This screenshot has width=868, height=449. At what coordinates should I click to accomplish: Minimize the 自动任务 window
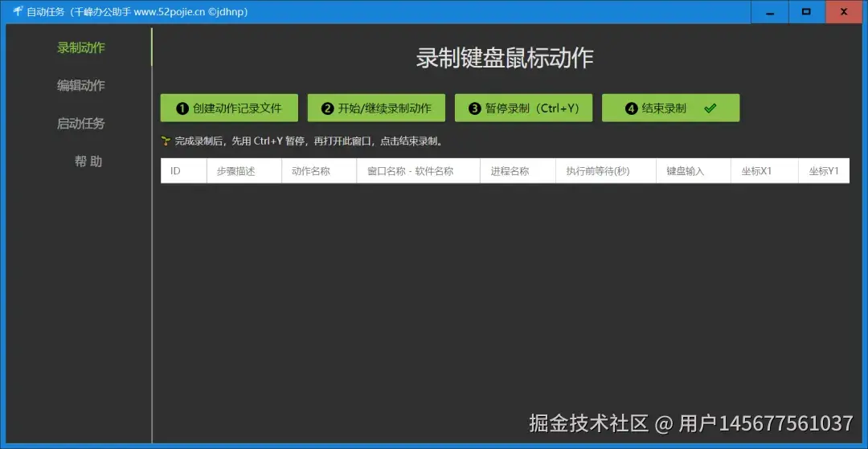[770, 11]
